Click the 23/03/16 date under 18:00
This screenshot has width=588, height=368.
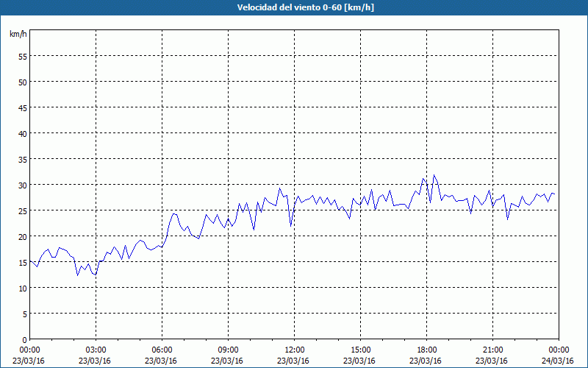(x=426, y=361)
